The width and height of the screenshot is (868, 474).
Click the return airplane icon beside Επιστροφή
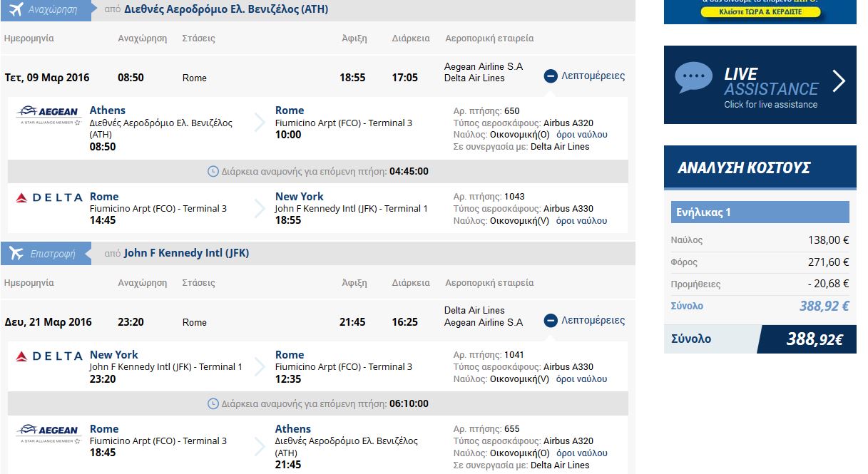tap(16, 253)
